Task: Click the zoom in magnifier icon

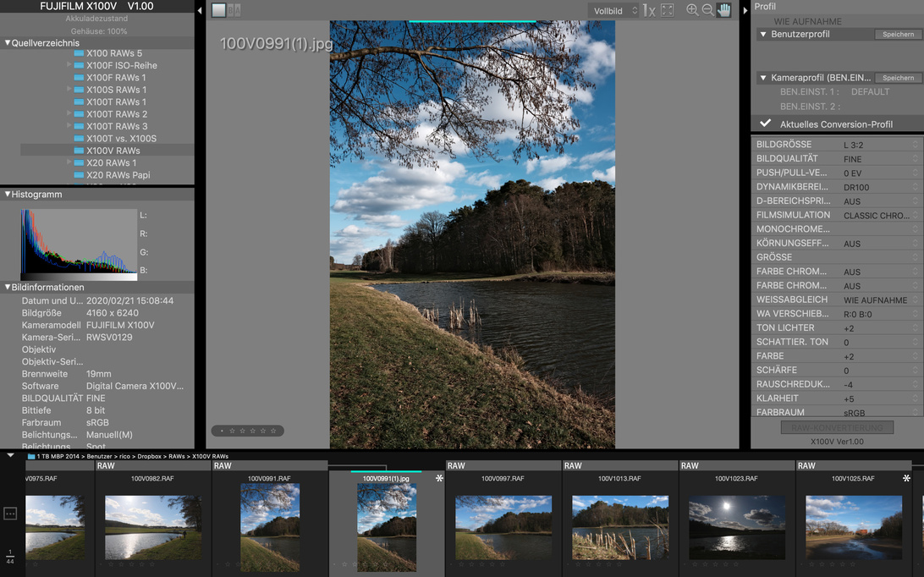Action: tap(692, 10)
